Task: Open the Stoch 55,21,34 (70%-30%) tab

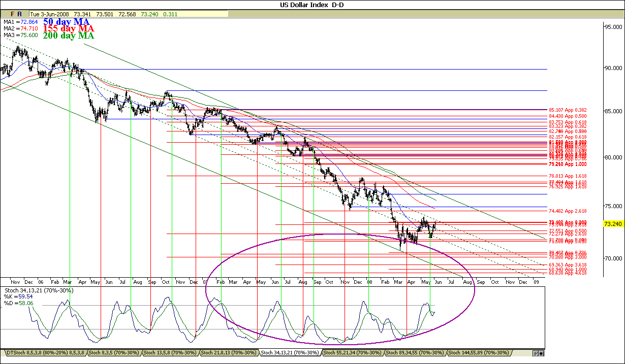Action: [x=353, y=352]
